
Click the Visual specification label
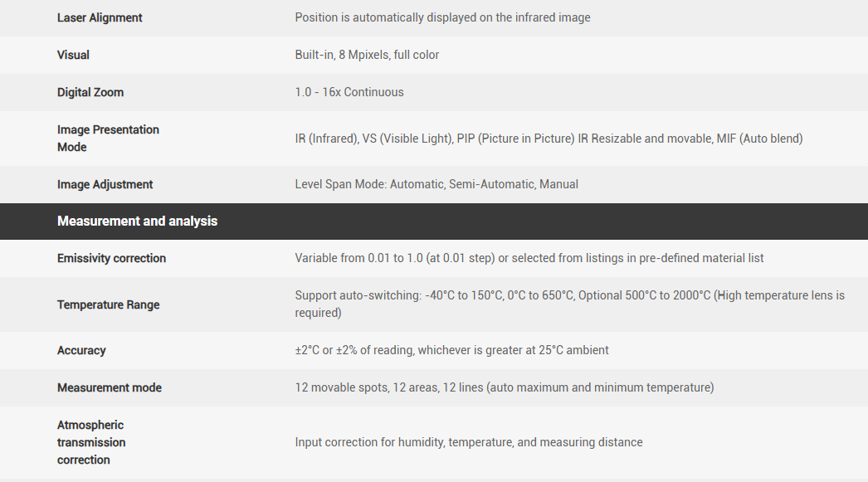click(x=73, y=55)
